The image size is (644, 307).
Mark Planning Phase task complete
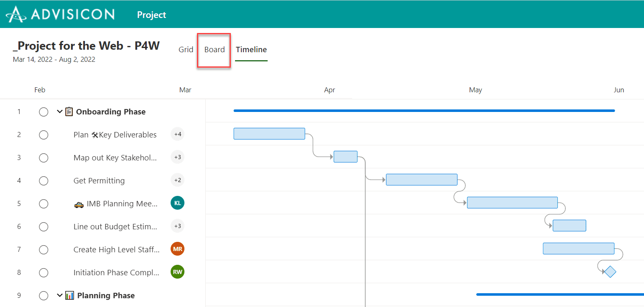click(43, 296)
